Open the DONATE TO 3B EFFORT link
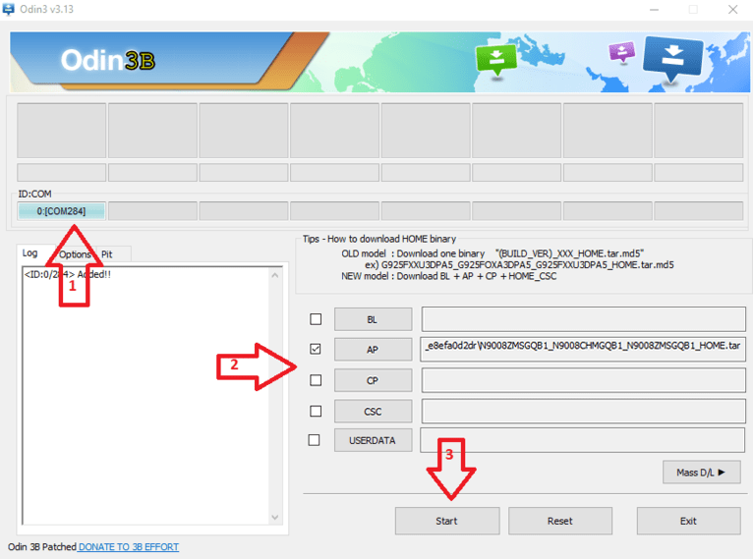The image size is (754, 560). click(x=129, y=547)
